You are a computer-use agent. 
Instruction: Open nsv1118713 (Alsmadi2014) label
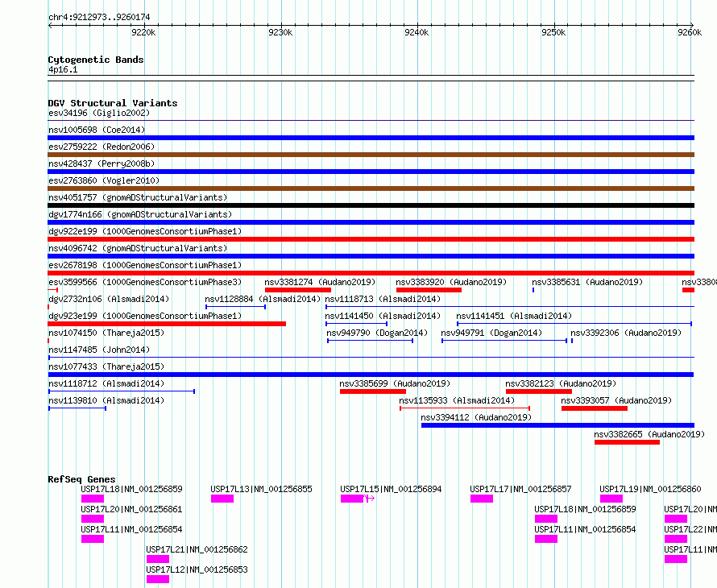(383, 299)
